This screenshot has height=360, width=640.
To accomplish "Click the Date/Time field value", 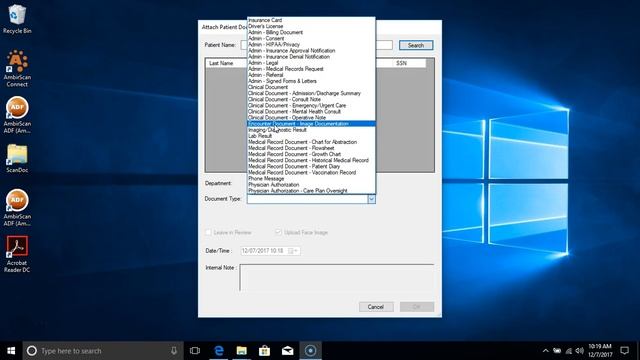I will point(263,251).
